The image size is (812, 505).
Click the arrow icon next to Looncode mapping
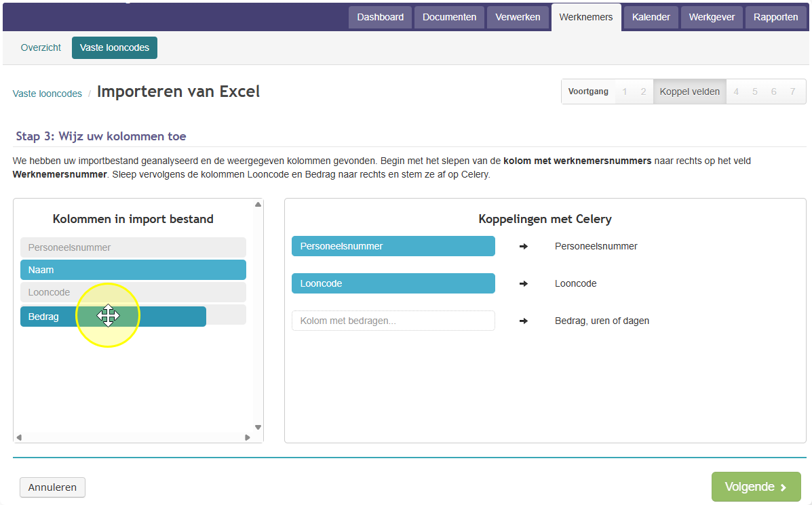[524, 283]
